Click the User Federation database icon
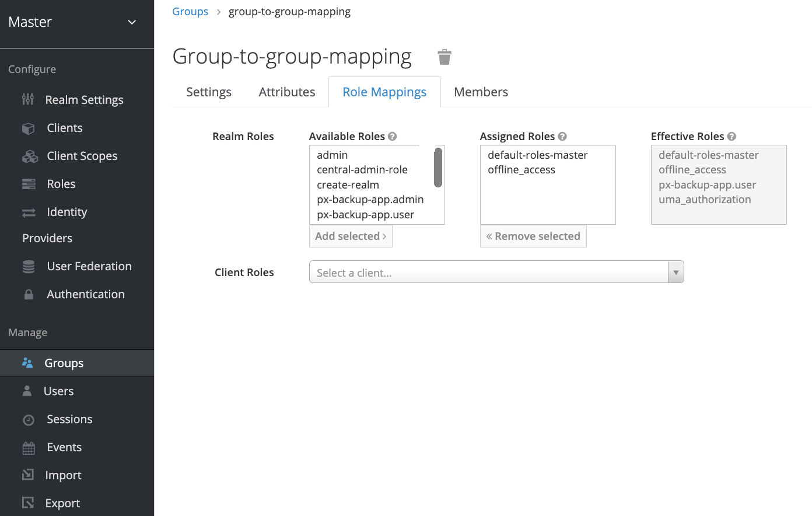 (x=29, y=267)
